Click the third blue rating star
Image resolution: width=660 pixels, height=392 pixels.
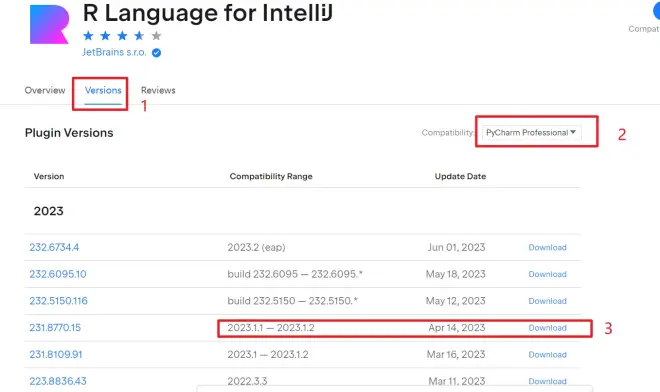point(122,36)
